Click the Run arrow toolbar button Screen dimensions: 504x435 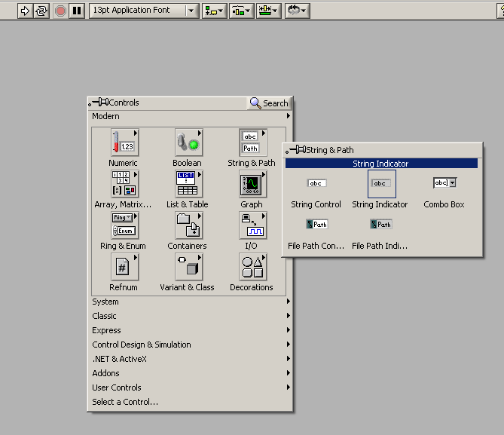(25, 11)
